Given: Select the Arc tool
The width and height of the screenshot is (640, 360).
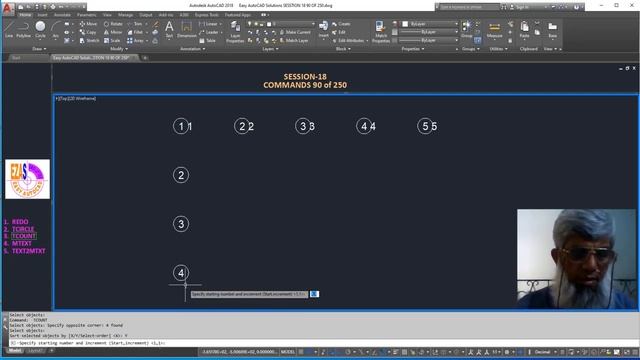Looking at the screenshot, I should tap(56, 29).
